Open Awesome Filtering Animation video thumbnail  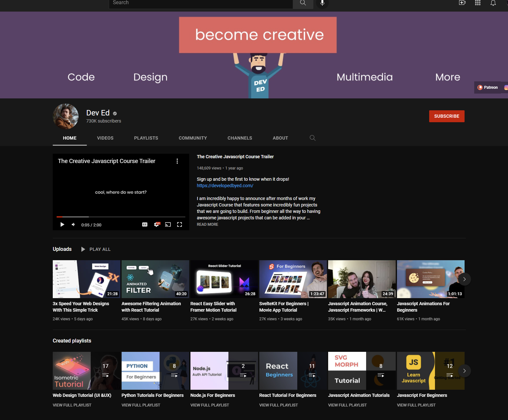155,279
